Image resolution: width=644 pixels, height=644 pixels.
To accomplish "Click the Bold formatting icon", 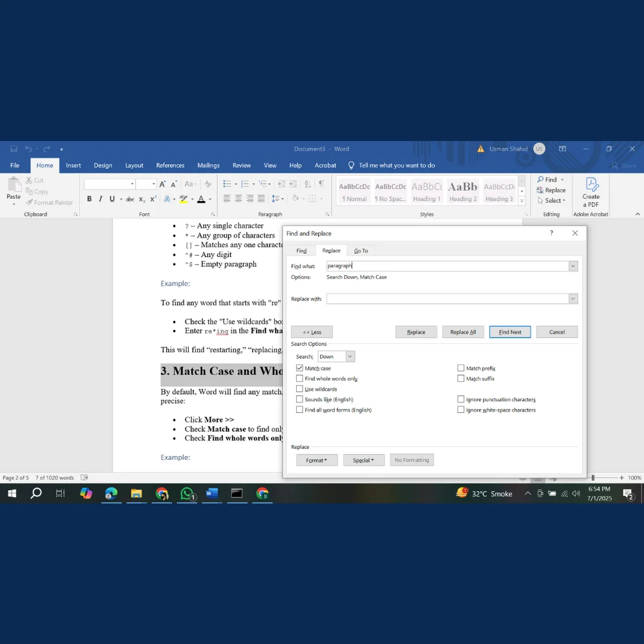I will [89, 199].
